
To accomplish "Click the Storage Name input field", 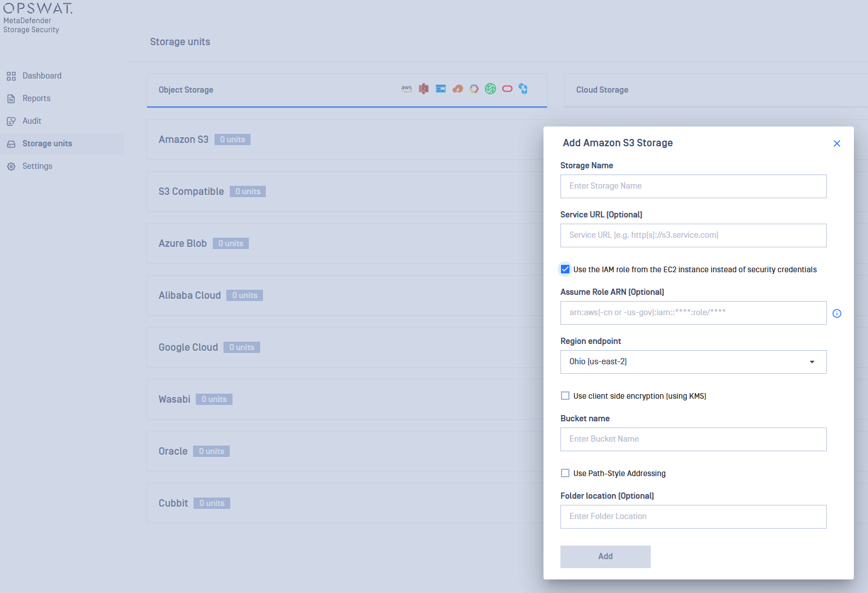I will 693,186.
